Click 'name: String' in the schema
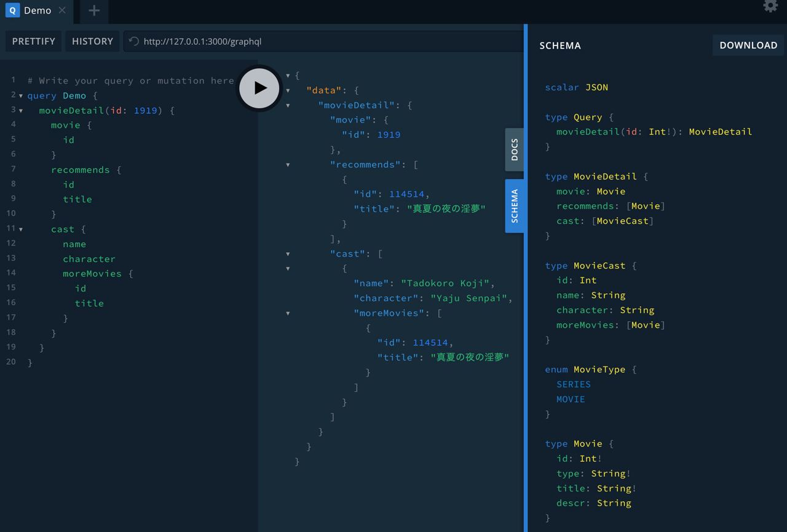The width and height of the screenshot is (787, 532). (x=591, y=295)
